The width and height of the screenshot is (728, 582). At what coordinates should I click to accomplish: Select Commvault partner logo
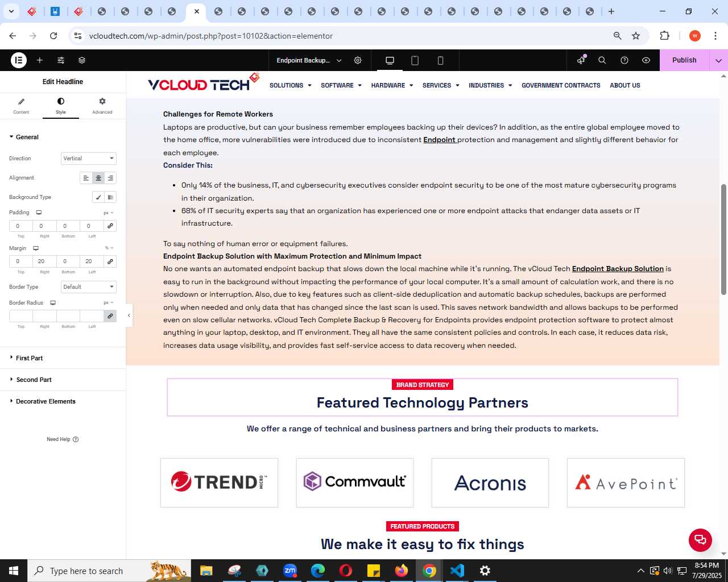(x=355, y=483)
